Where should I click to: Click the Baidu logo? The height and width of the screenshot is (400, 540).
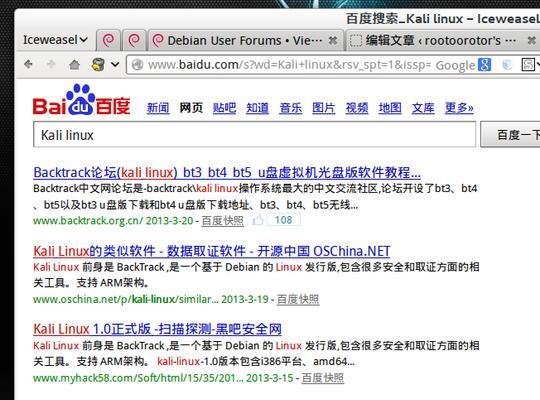tap(81, 100)
